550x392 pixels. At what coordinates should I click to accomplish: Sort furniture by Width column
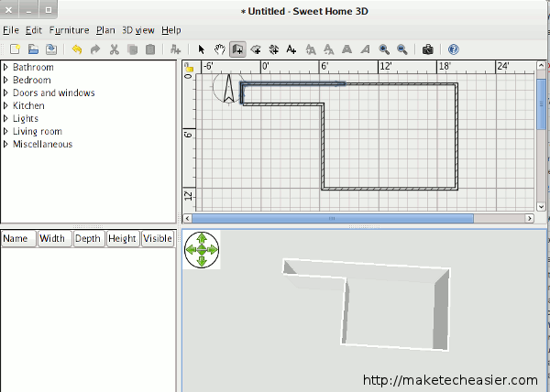tap(55, 238)
